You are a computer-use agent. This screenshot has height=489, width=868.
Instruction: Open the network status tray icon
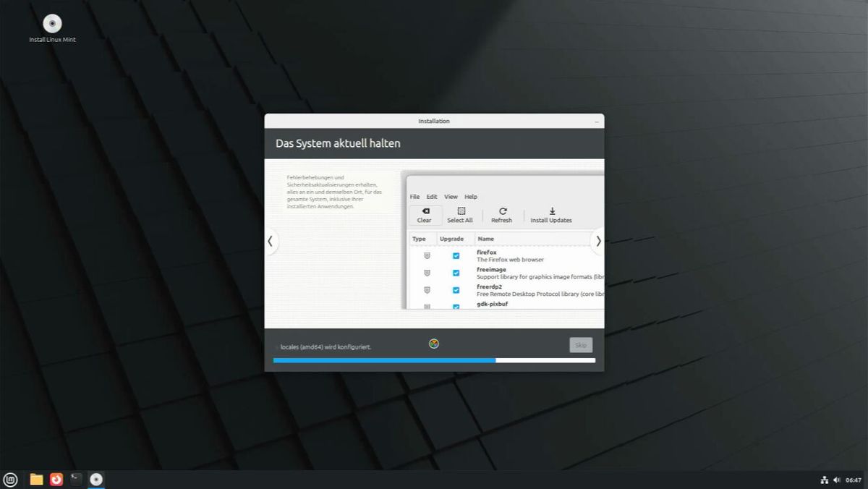click(x=825, y=480)
